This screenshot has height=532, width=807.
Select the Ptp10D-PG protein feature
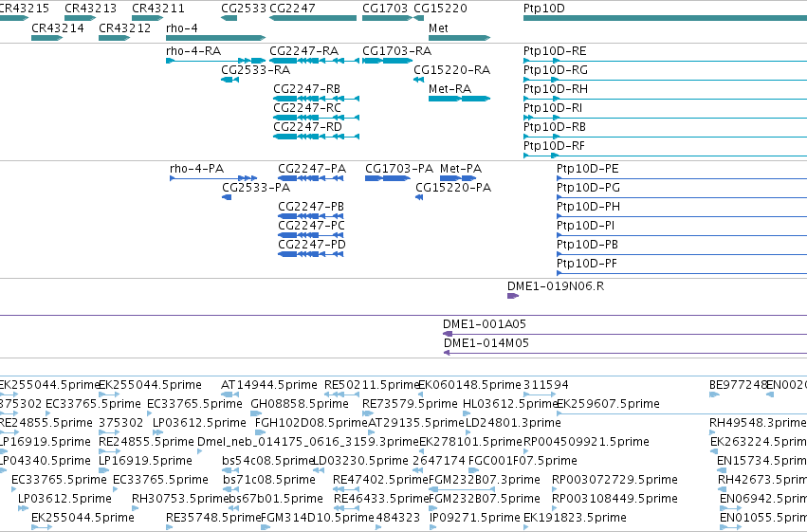682,197
